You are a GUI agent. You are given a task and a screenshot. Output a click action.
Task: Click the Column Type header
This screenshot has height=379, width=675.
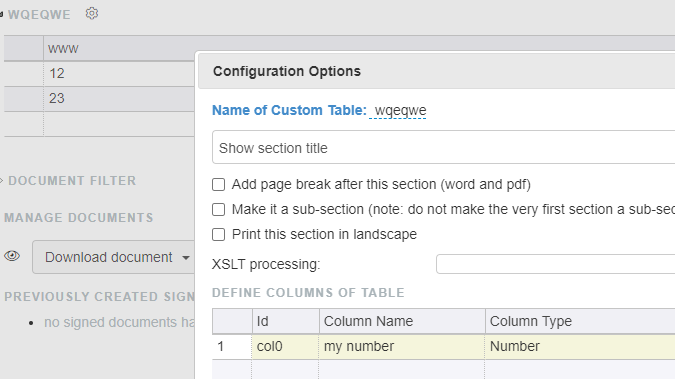(580, 321)
